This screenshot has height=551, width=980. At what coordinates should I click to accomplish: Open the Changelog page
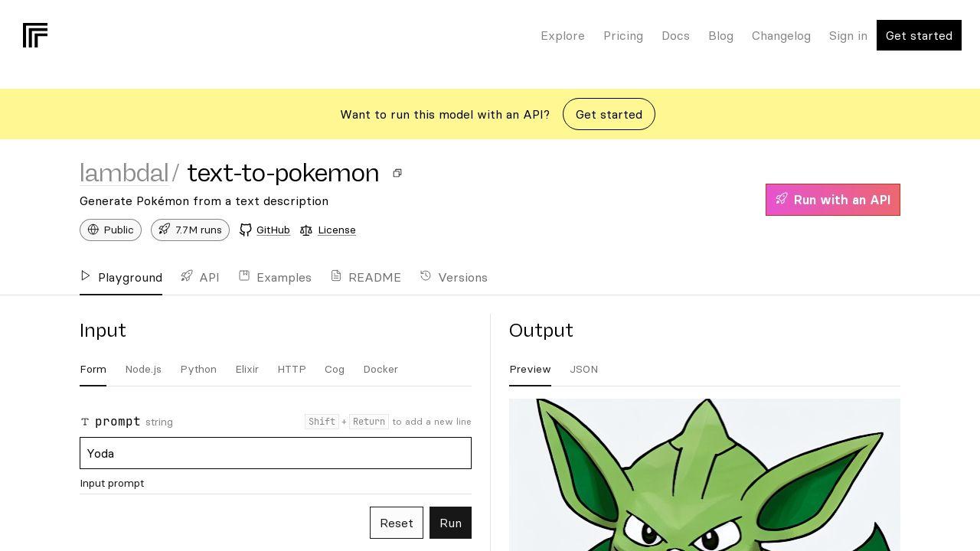tap(781, 36)
